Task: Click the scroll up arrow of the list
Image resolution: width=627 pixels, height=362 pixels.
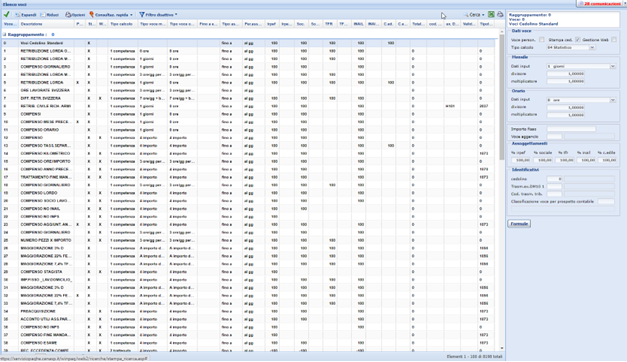Action: [502, 31]
